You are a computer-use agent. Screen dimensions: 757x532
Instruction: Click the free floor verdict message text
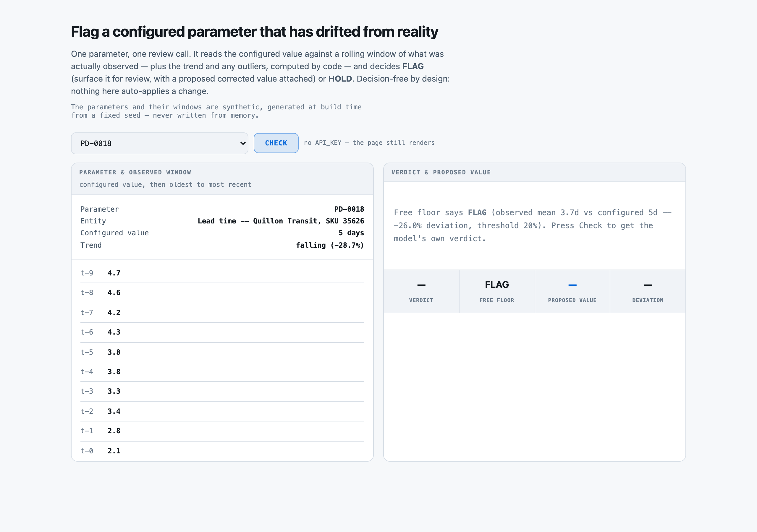click(533, 226)
